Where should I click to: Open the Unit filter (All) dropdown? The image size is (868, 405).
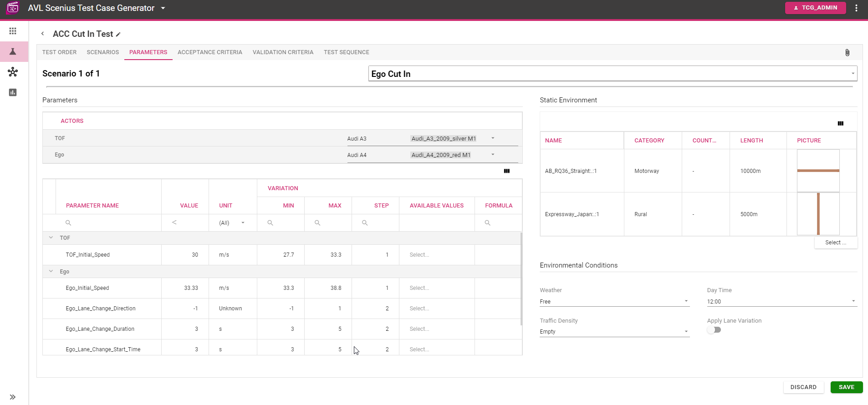coord(232,223)
